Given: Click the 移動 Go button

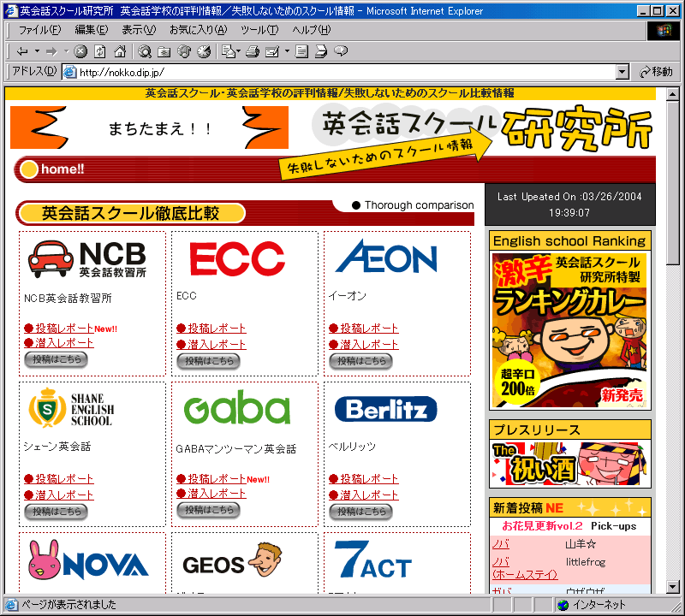Looking at the screenshot, I should (x=656, y=72).
